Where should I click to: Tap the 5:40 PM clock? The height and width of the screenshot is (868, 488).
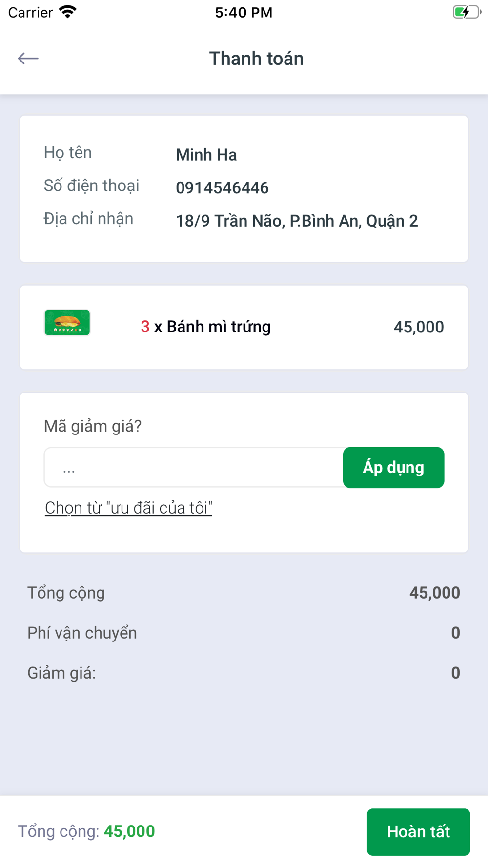[244, 12]
